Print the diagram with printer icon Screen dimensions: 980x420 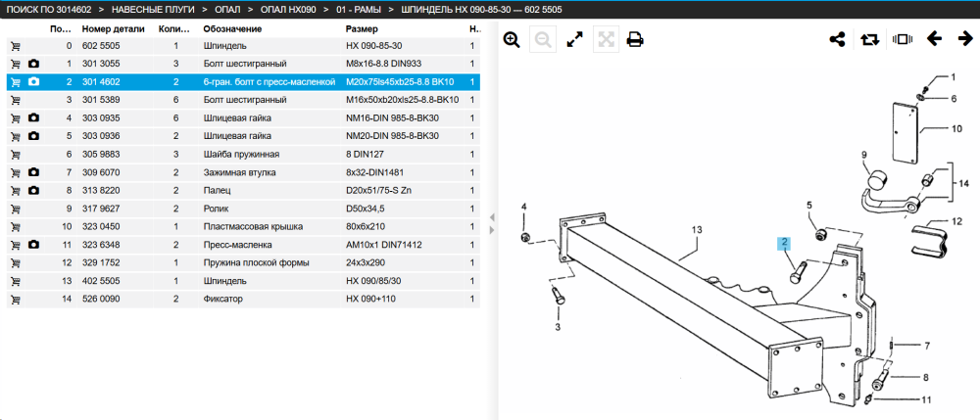click(635, 40)
